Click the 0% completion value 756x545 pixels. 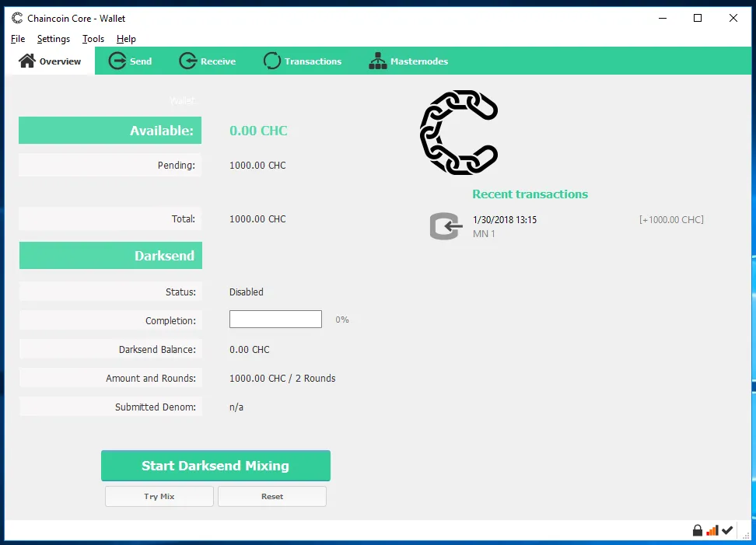pyautogui.click(x=342, y=320)
